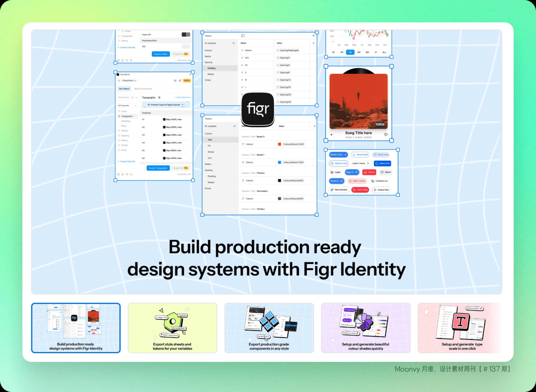Click the red Follow button
The image size is (536, 392).
369,172
